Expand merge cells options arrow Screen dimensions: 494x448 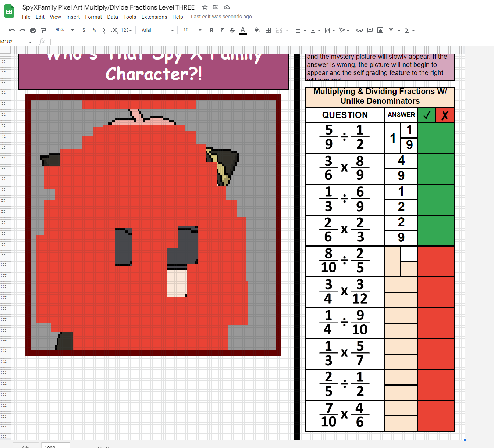[287, 30]
